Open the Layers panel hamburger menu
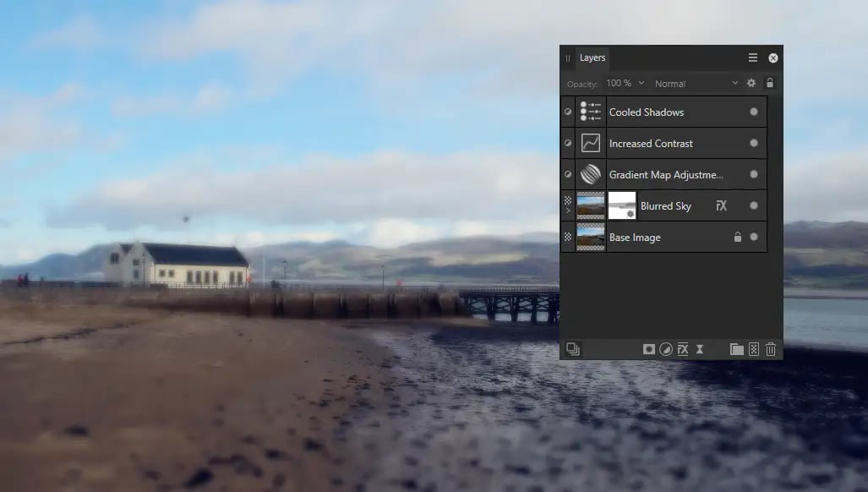The height and width of the screenshot is (492, 868). [753, 57]
